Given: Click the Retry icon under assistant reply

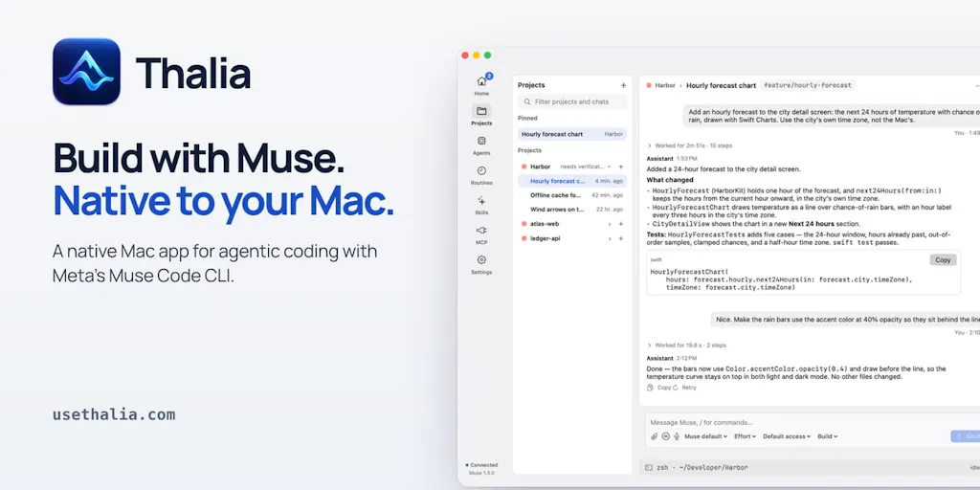Looking at the screenshot, I should (676, 388).
